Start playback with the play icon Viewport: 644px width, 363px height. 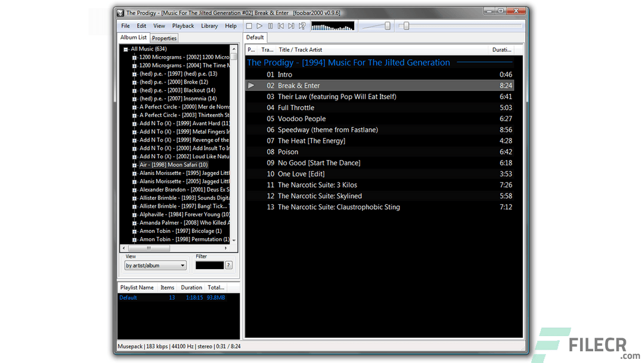259,26
